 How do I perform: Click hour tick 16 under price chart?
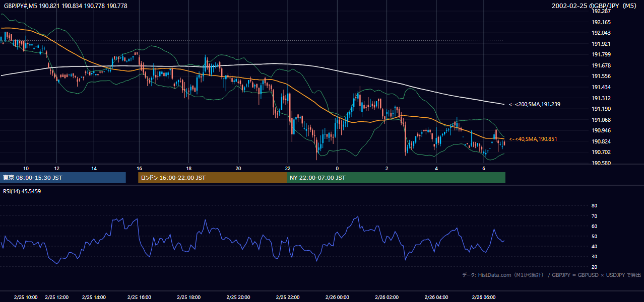coord(140,168)
